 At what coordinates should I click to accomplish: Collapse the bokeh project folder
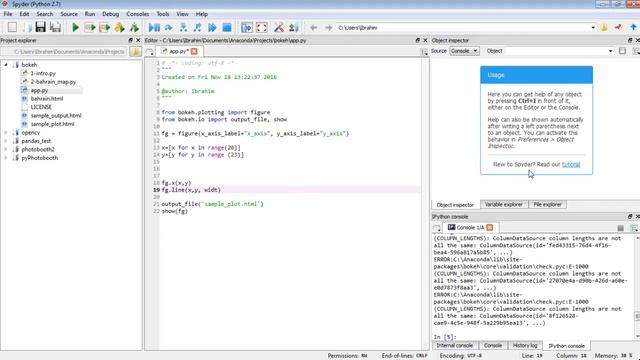(6, 64)
